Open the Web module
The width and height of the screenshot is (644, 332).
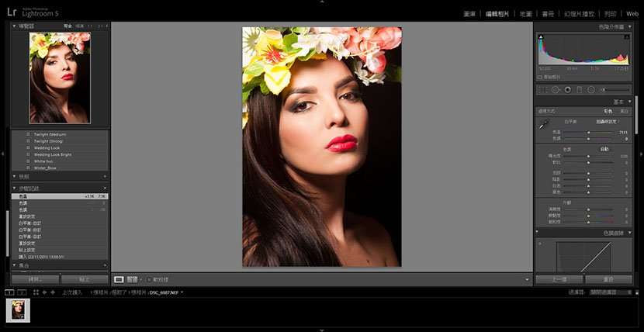[x=632, y=14]
